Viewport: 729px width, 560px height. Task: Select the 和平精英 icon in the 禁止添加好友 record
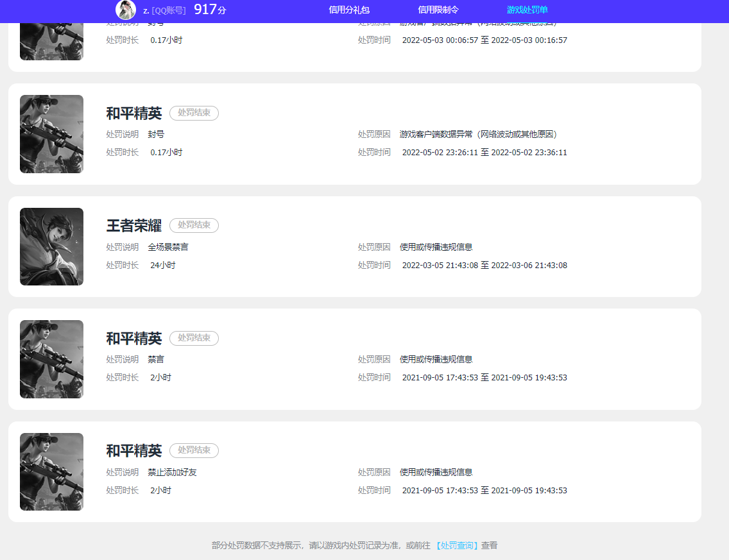tap(51, 471)
